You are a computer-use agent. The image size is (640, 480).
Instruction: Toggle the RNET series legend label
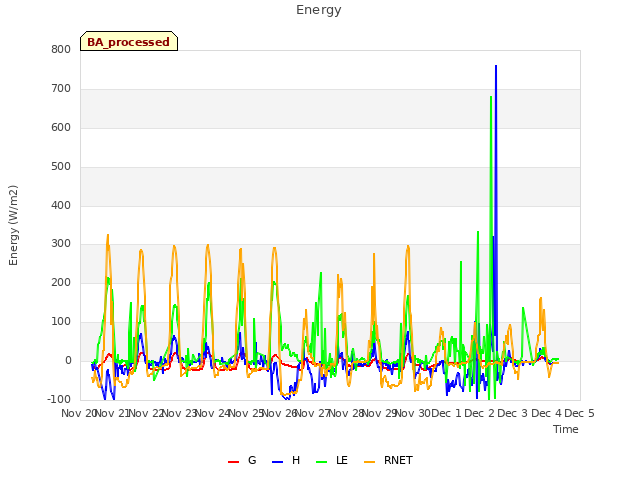click(x=398, y=460)
